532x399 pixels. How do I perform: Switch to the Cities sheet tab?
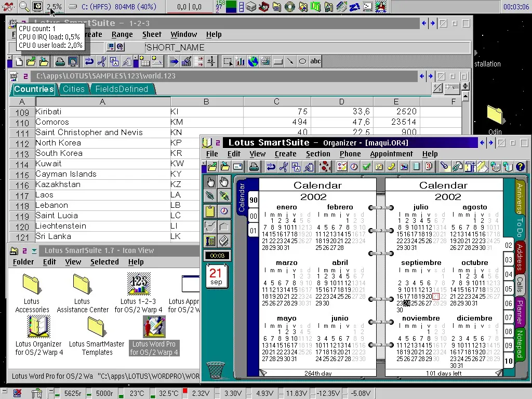coord(73,89)
